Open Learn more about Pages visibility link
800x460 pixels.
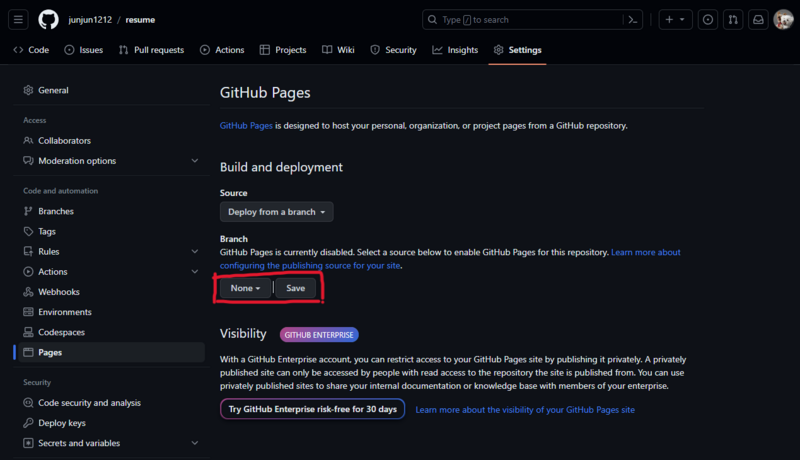pos(525,410)
